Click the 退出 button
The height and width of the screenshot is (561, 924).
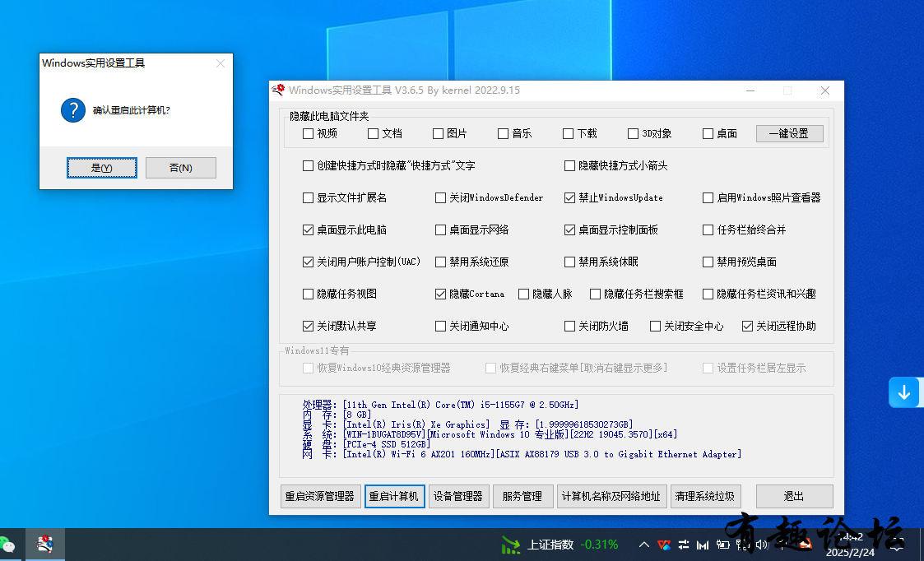click(x=794, y=496)
